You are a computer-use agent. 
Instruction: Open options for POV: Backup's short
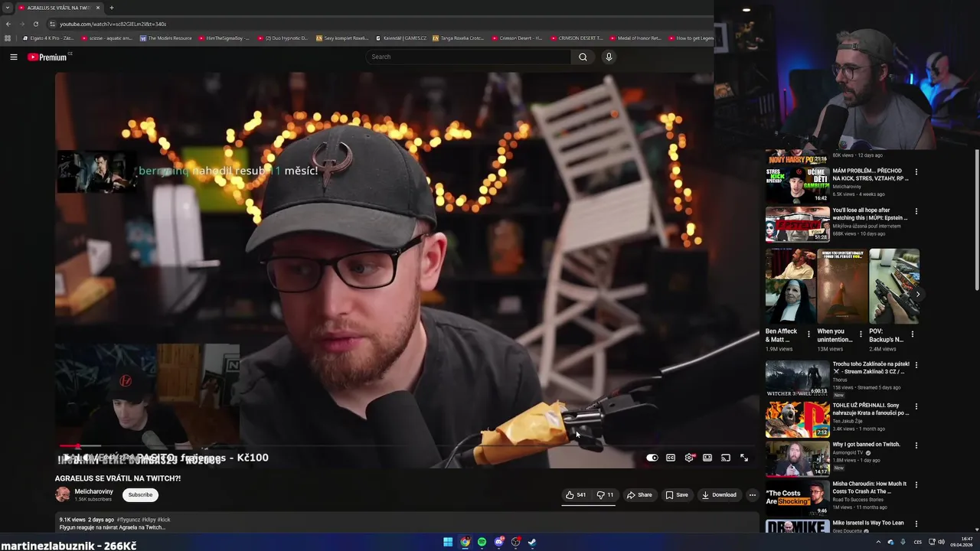coord(913,334)
